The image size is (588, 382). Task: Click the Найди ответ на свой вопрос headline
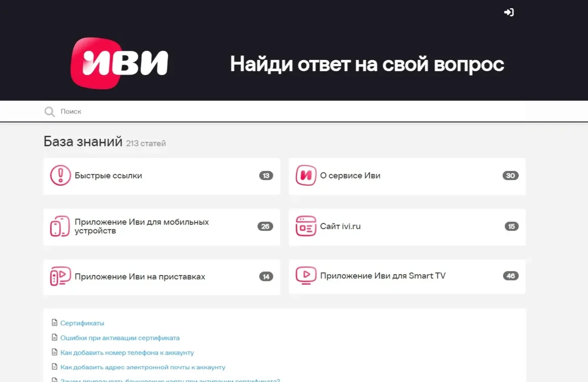point(367,64)
